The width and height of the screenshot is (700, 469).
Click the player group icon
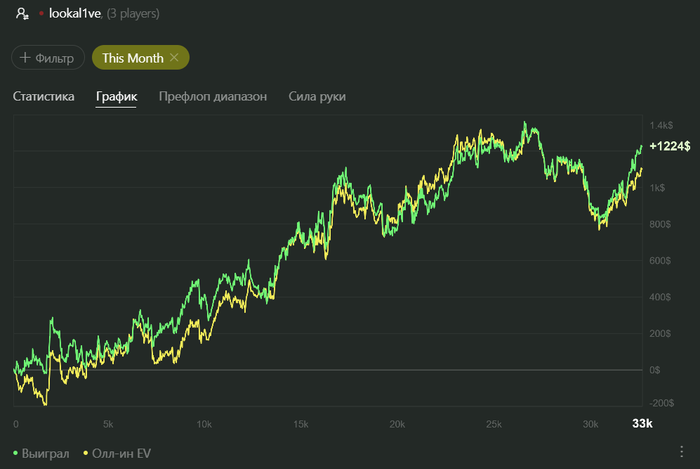pos(22,14)
